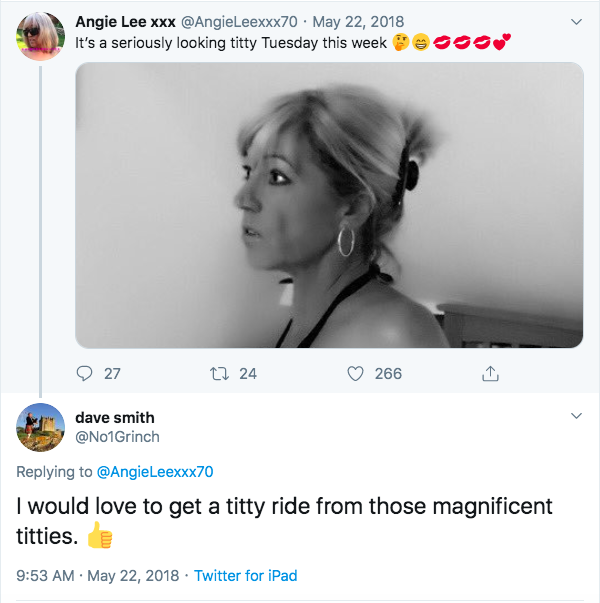Open Angie Lee xxx's profile avatar

point(41,35)
